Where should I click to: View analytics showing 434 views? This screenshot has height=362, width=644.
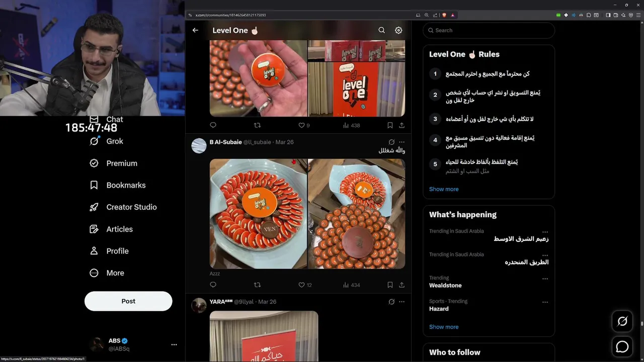351,285
